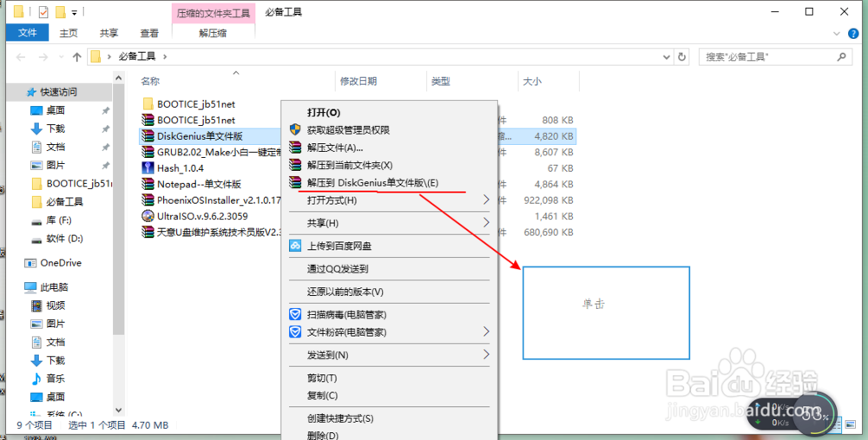This screenshot has width=868, height=440.
Task: Click the sidebar scroll-down arrow
Action: (118, 410)
